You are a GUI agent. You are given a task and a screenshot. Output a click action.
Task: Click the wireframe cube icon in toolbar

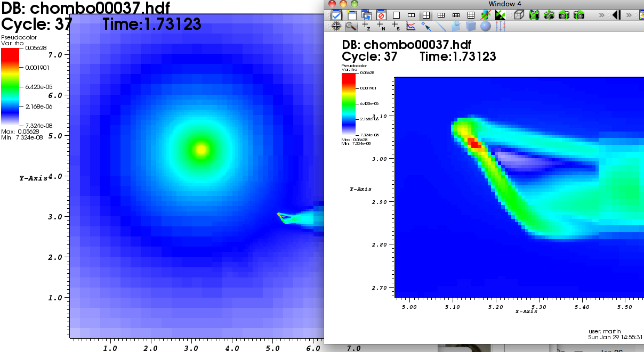click(519, 15)
